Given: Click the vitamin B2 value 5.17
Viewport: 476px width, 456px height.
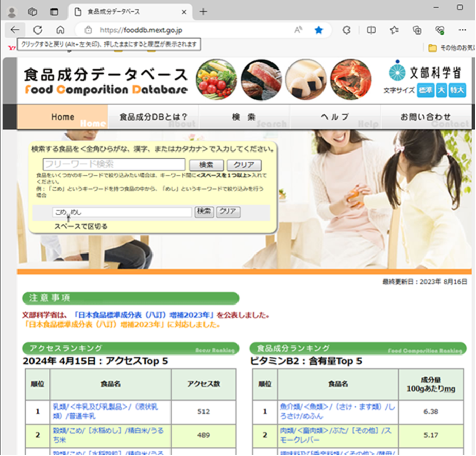Looking at the screenshot, I should click(x=431, y=435).
